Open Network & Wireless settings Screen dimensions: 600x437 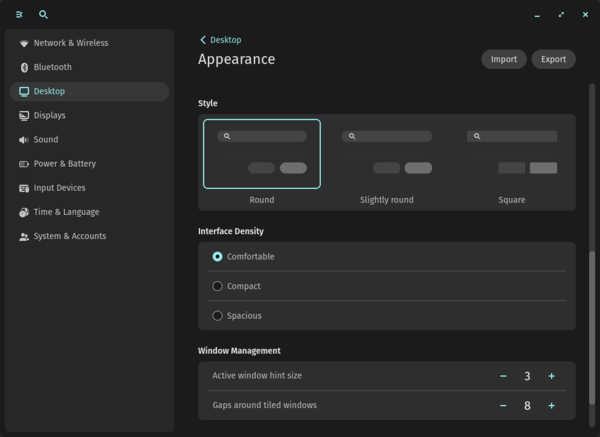click(x=70, y=43)
